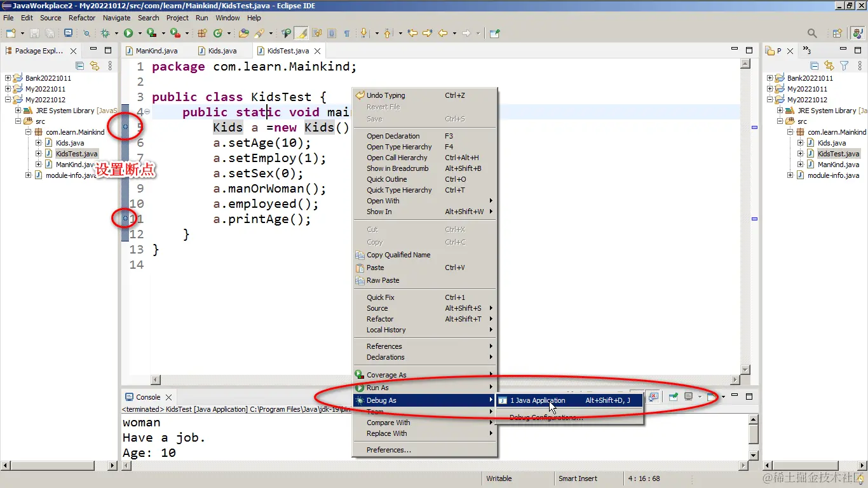868x488 pixels.
Task: Toggle Pin Console in Console toolbar
Action: 674,396
